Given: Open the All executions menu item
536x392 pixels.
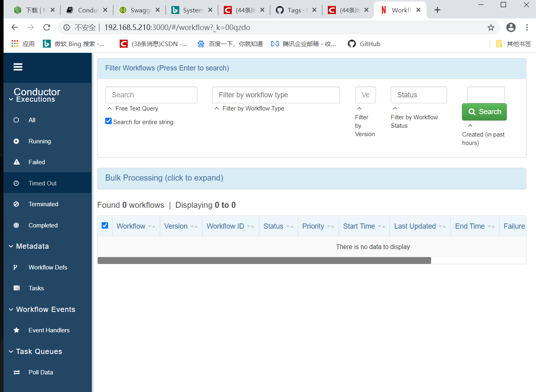Looking at the screenshot, I should click(x=16, y=120).
